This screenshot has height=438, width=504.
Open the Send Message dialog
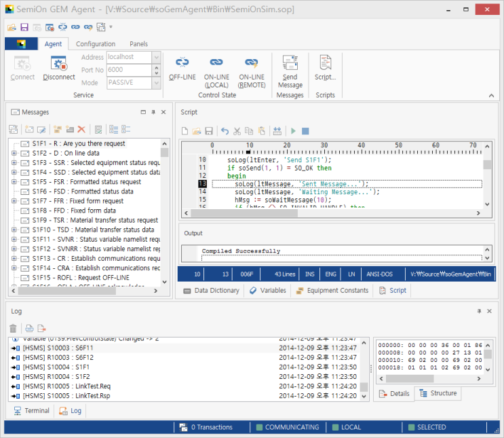click(x=290, y=72)
